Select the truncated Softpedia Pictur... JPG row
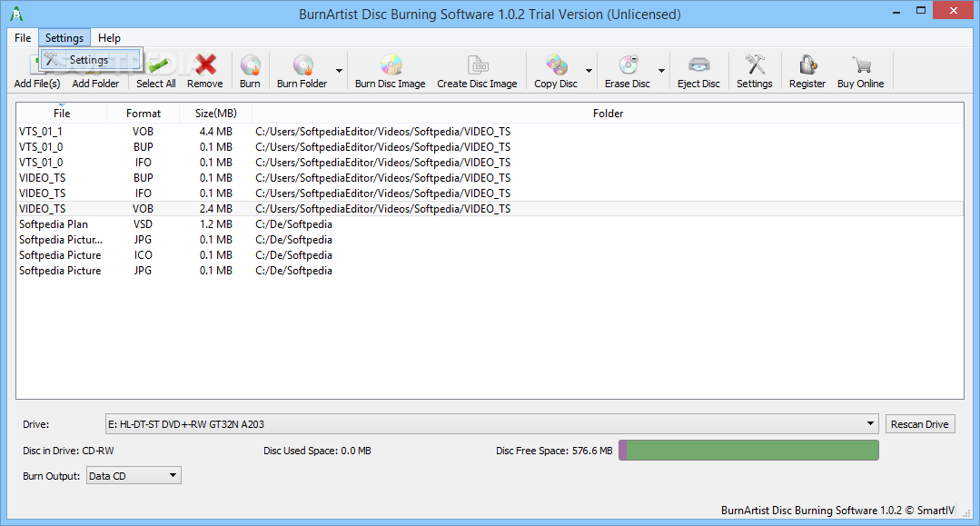980x526 pixels. tap(490, 240)
